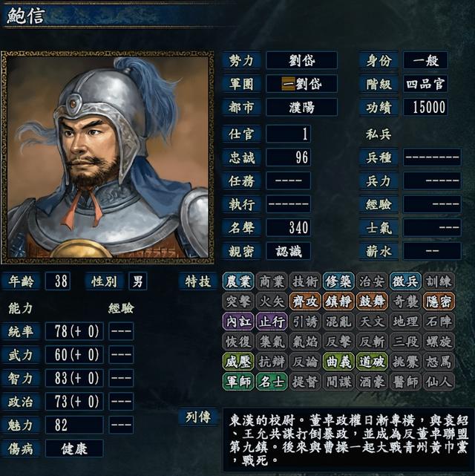Select the 內訌 skill badge
The image size is (475, 476).
click(x=238, y=322)
